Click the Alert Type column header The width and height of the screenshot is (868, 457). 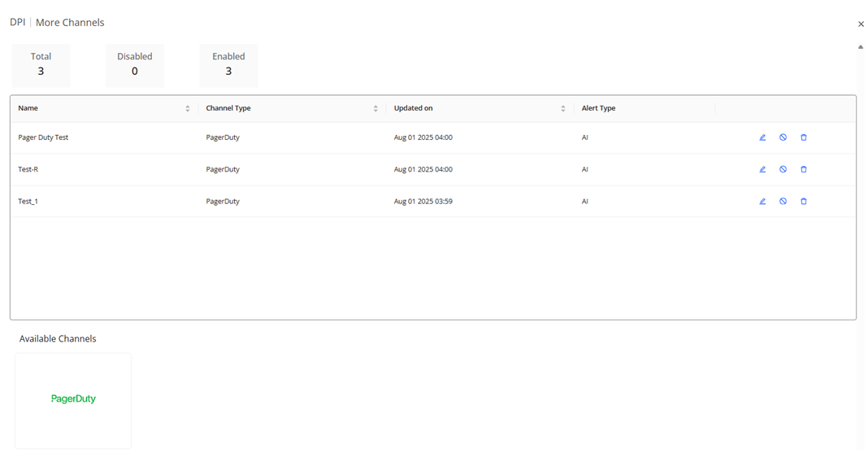click(x=599, y=108)
